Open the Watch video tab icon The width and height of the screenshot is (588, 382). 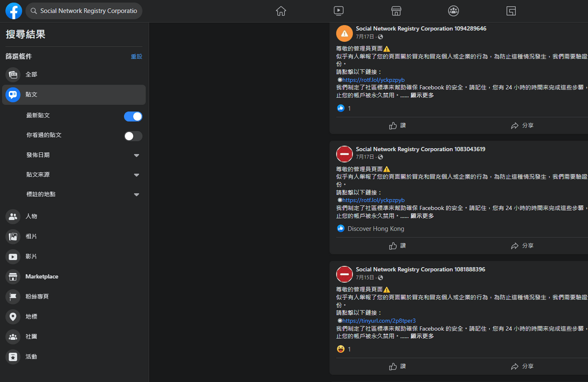339,11
